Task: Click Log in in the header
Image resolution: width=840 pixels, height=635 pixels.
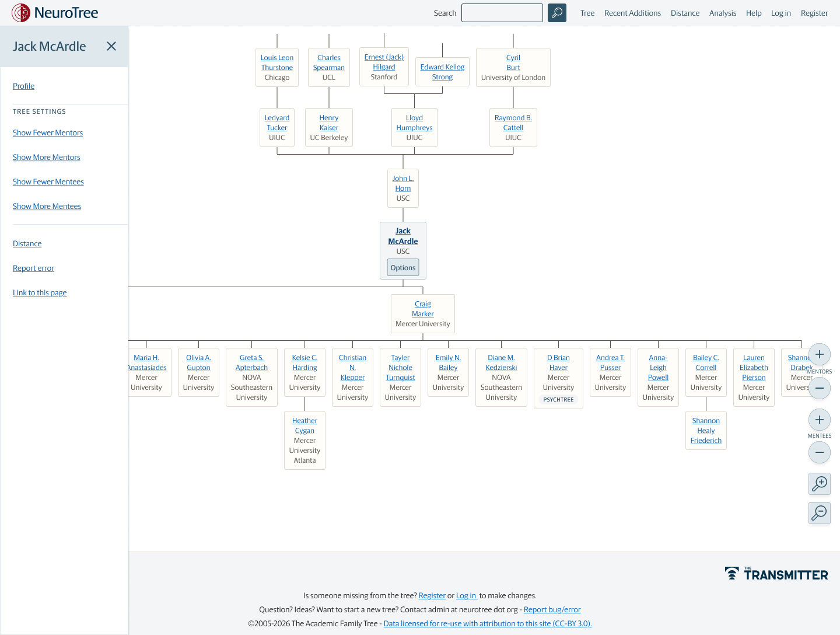Action: tap(781, 13)
